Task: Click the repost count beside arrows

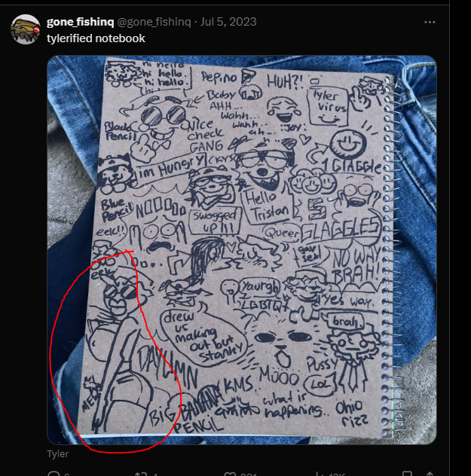Action: click(155, 474)
